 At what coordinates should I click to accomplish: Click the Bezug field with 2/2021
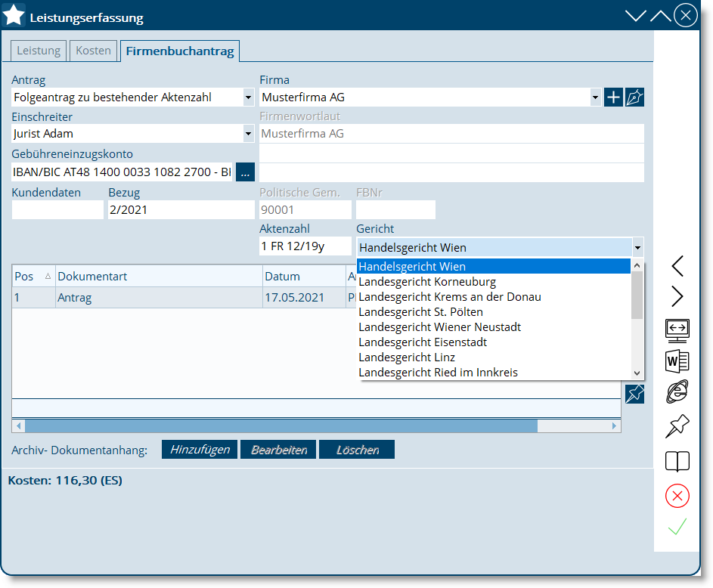pyautogui.click(x=181, y=210)
